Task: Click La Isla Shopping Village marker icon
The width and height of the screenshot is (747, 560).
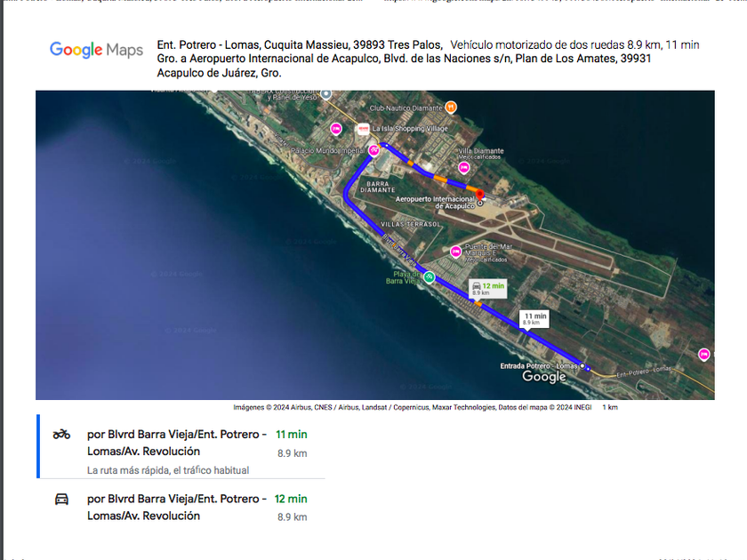Action: pos(364,129)
